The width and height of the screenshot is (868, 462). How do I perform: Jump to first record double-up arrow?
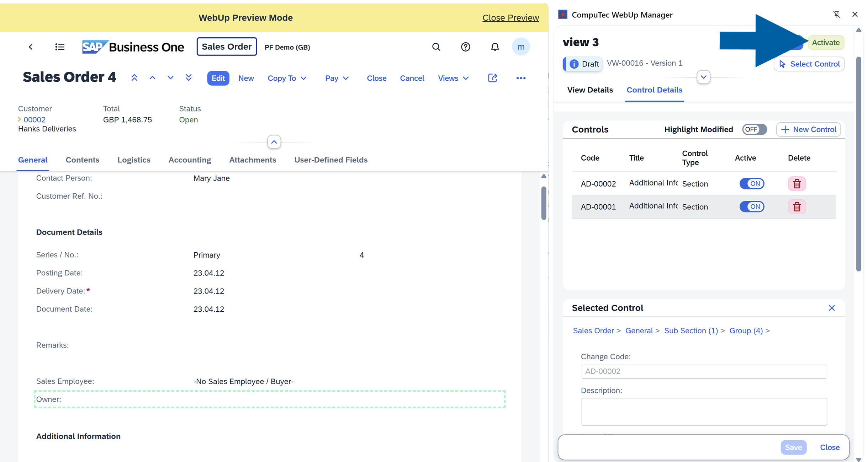click(134, 78)
